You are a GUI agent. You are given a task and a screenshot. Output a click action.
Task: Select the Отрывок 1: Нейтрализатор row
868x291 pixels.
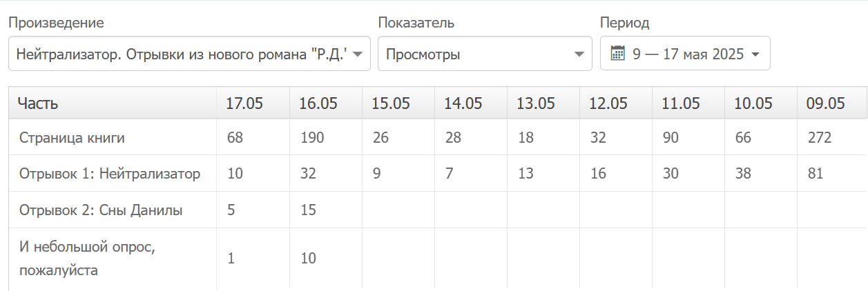(x=109, y=174)
